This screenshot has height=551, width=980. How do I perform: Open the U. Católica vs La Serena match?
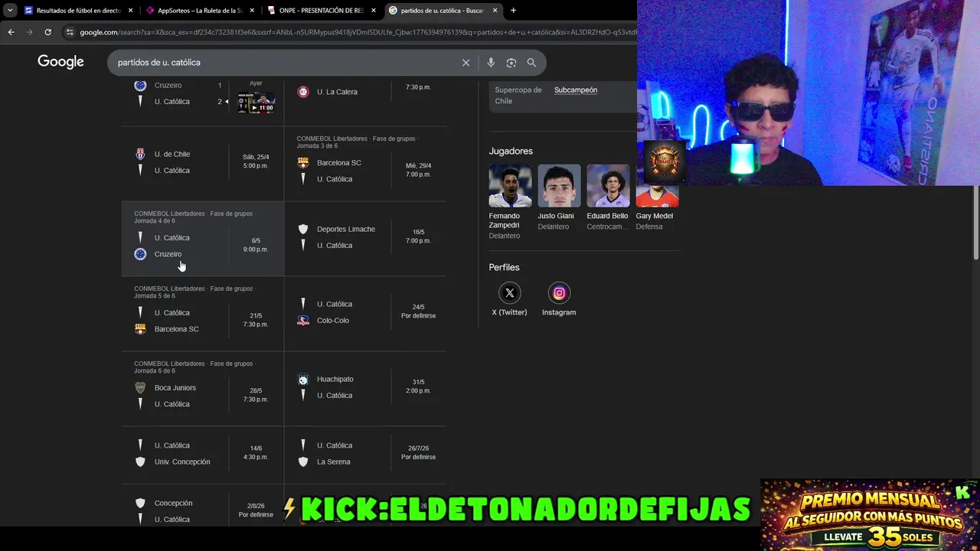point(365,454)
